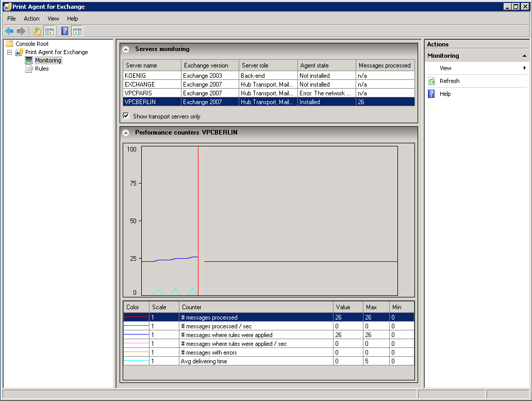Click the Up one level folder icon
The width and height of the screenshot is (532, 401).
pyautogui.click(x=37, y=31)
